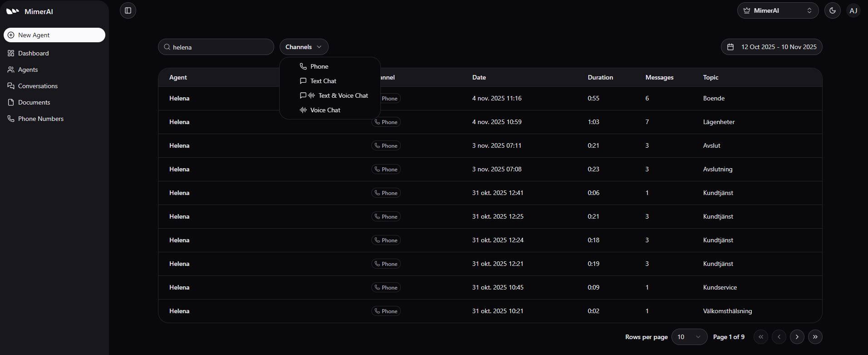Click the Phone Numbers sidebar icon

pyautogui.click(x=11, y=119)
